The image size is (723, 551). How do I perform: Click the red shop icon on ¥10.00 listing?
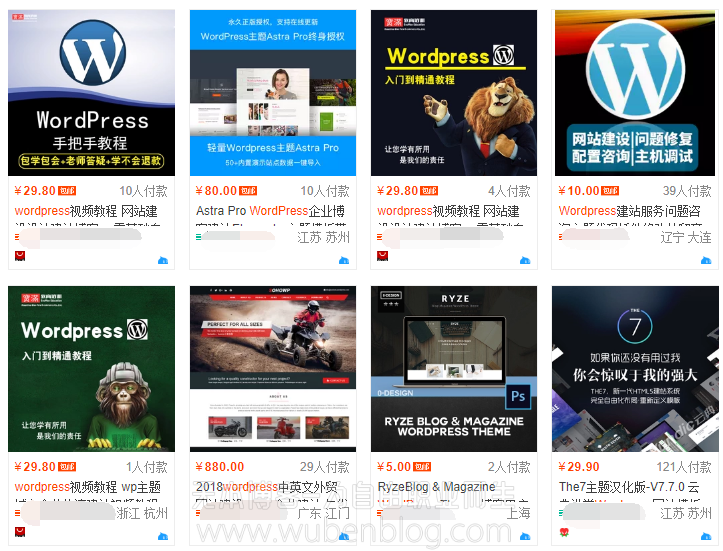pyautogui.click(x=561, y=237)
